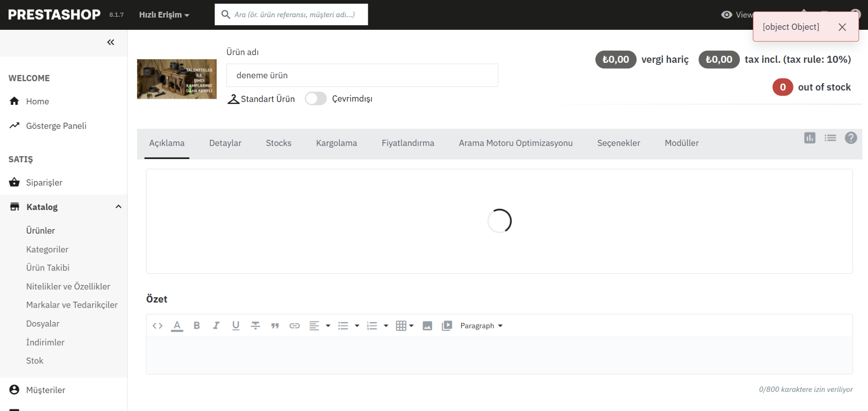Apply italic formatting in the Özet editor
Viewport: 868px width, 411px height.
216,326
